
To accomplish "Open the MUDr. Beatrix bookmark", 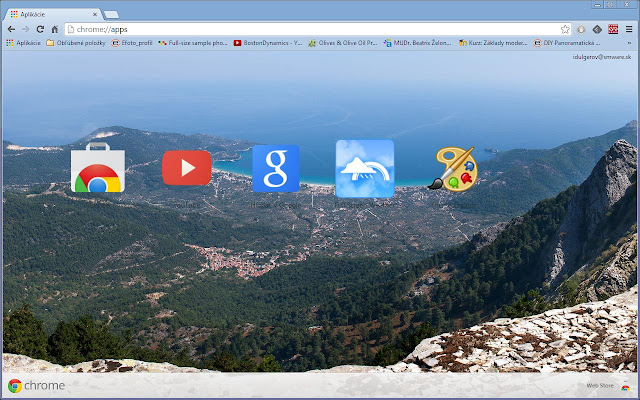I will click(418, 43).
